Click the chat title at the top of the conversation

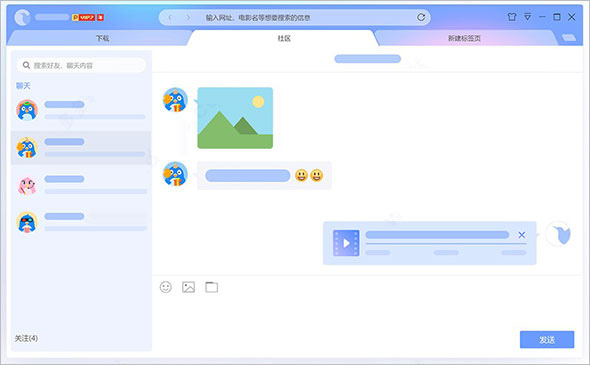[368, 59]
